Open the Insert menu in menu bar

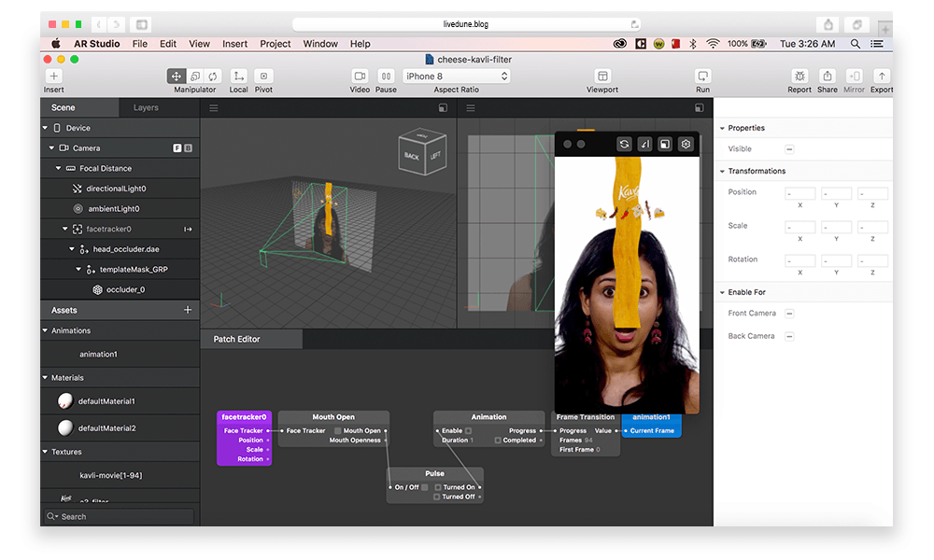(234, 44)
